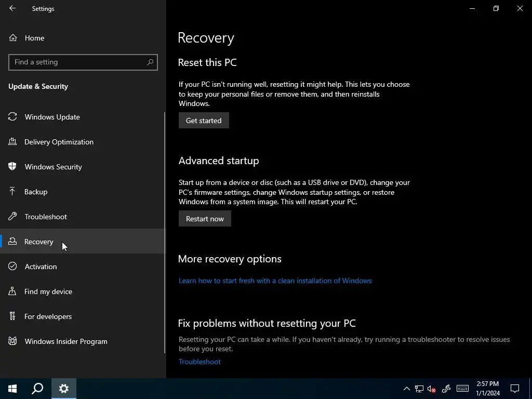Click Fix problems without resetting heading

click(x=267, y=323)
